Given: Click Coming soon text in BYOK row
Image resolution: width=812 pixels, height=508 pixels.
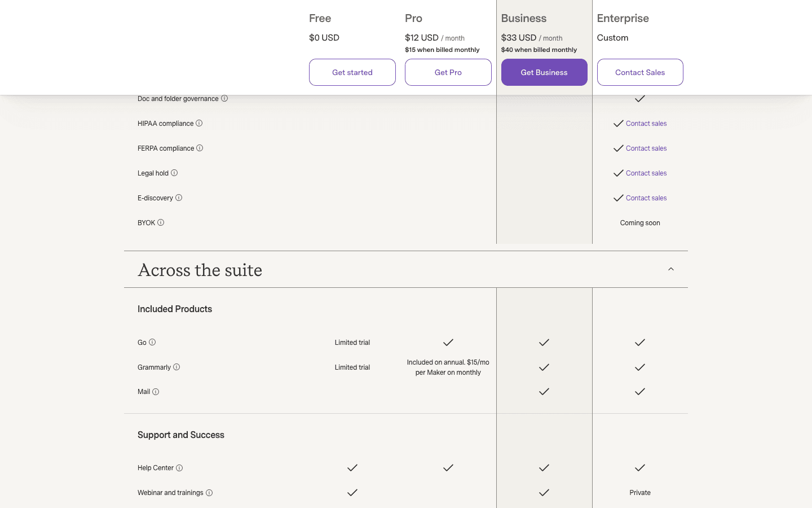Looking at the screenshot, I should (x=640, y=223).
